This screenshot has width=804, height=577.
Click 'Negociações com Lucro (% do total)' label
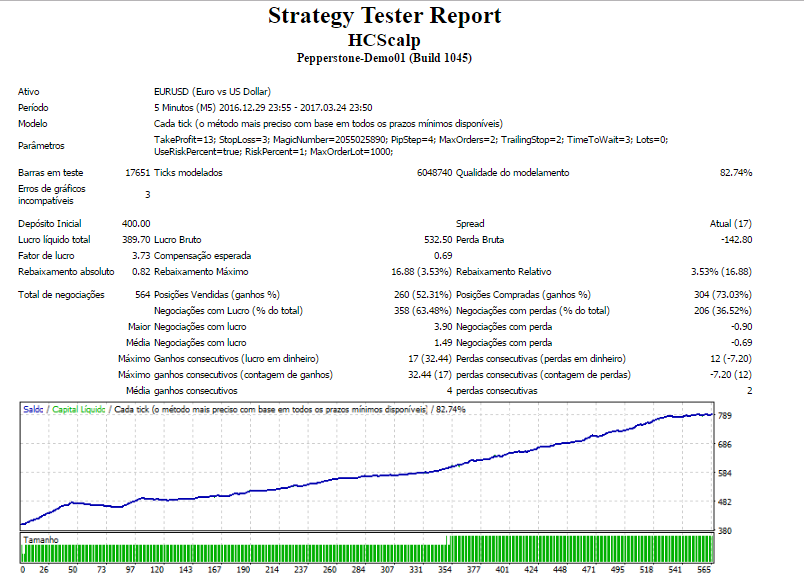(228, 311)
